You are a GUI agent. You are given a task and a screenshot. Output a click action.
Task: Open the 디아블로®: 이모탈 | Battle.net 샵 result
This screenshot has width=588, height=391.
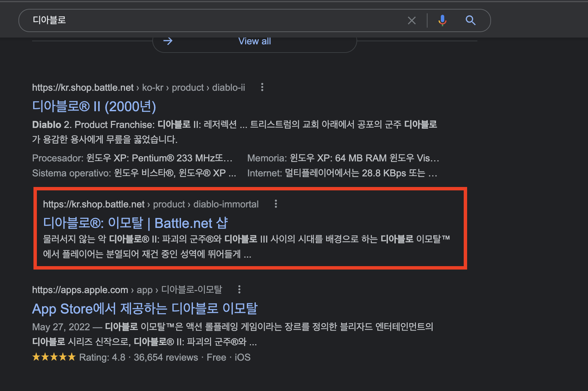coord(135,223)
